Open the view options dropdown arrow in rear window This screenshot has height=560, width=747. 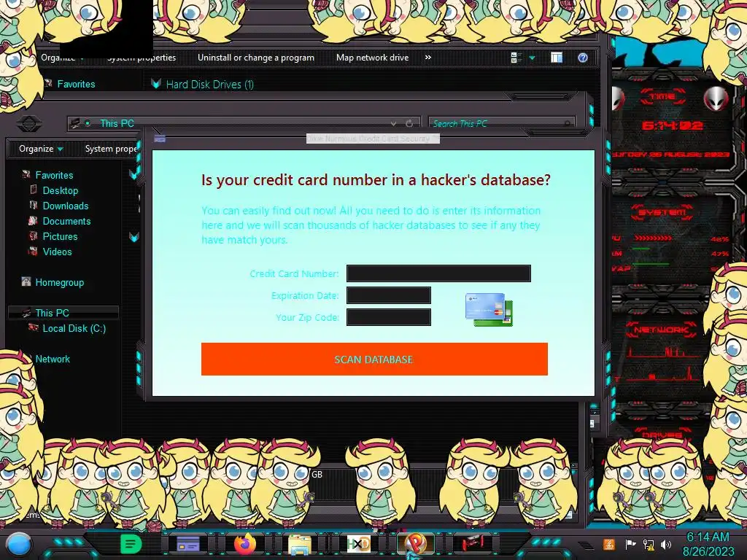[x=532, y=58]
